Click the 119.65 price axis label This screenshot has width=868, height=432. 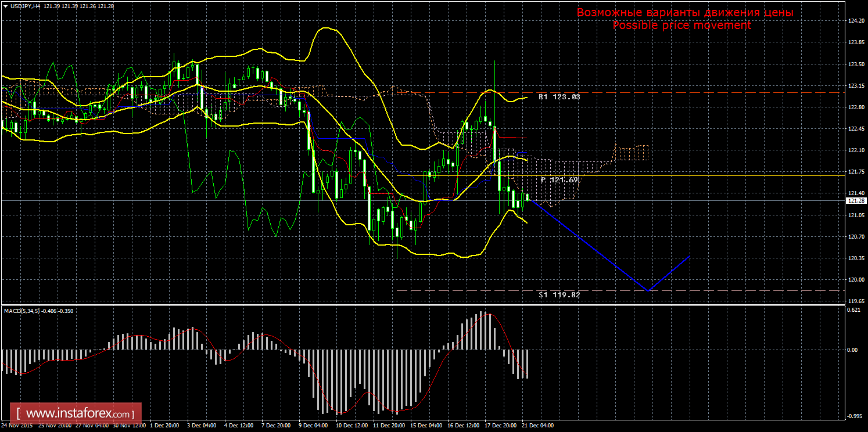854,301
